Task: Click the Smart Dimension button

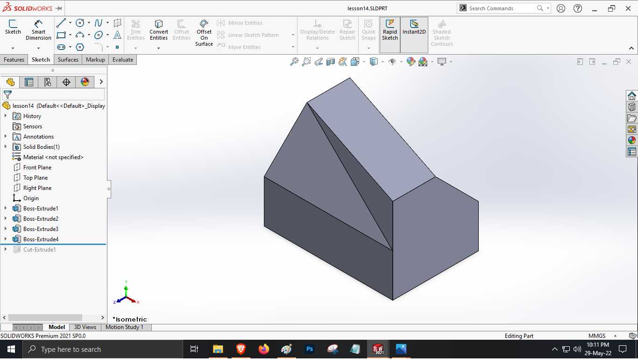Action: pos(38,30)
